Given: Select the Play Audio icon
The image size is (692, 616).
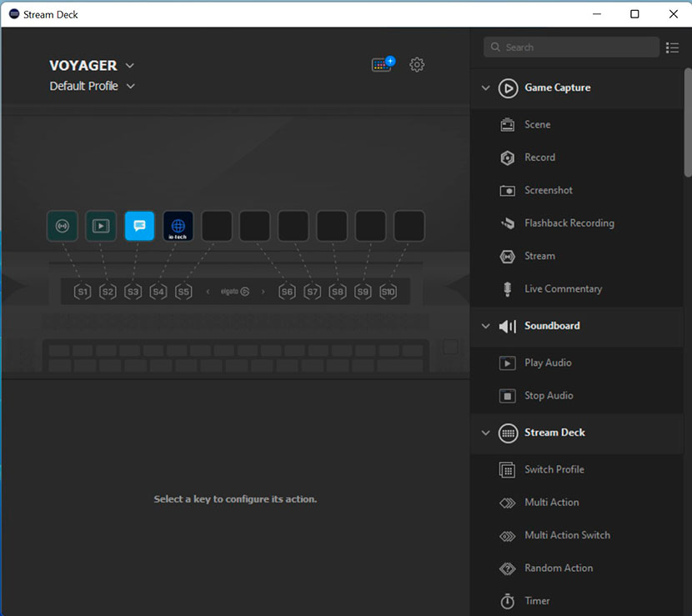Looking at the screenshot, I should (507, 363).
